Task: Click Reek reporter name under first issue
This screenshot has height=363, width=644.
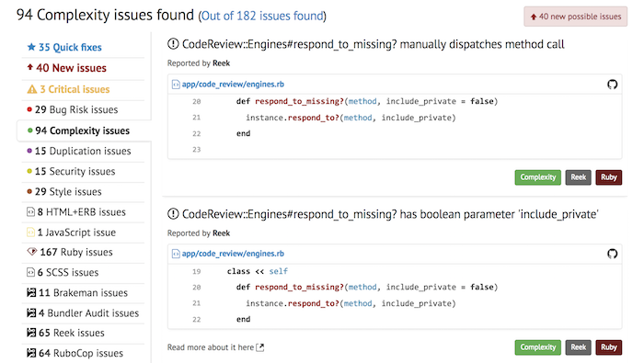Action: pos(222,63)
